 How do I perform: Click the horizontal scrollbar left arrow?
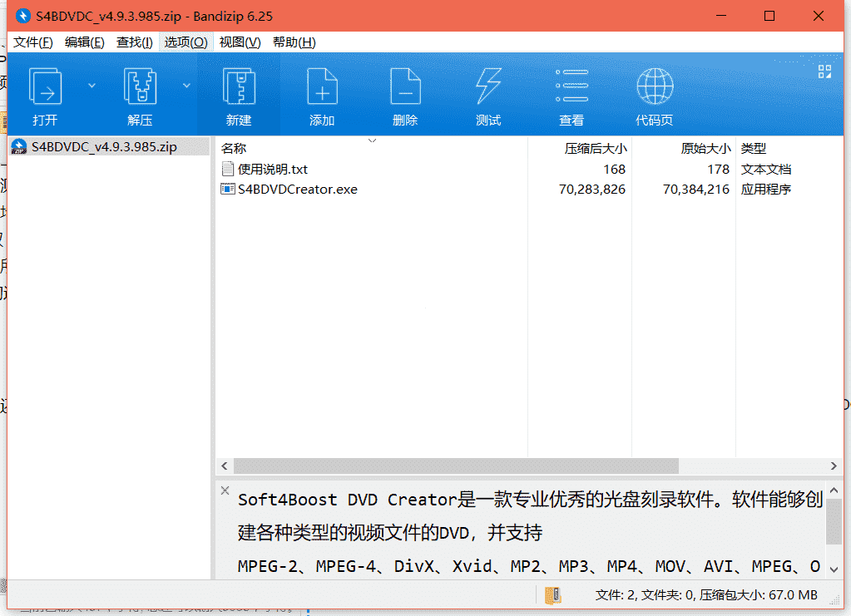point(225,466)
